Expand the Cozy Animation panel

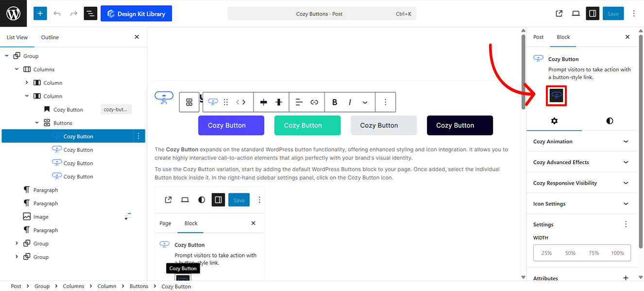pyautogui.click(x=582, y=142)
